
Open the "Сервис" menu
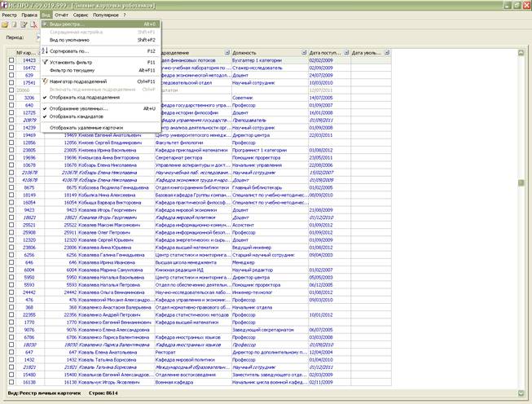81,15
